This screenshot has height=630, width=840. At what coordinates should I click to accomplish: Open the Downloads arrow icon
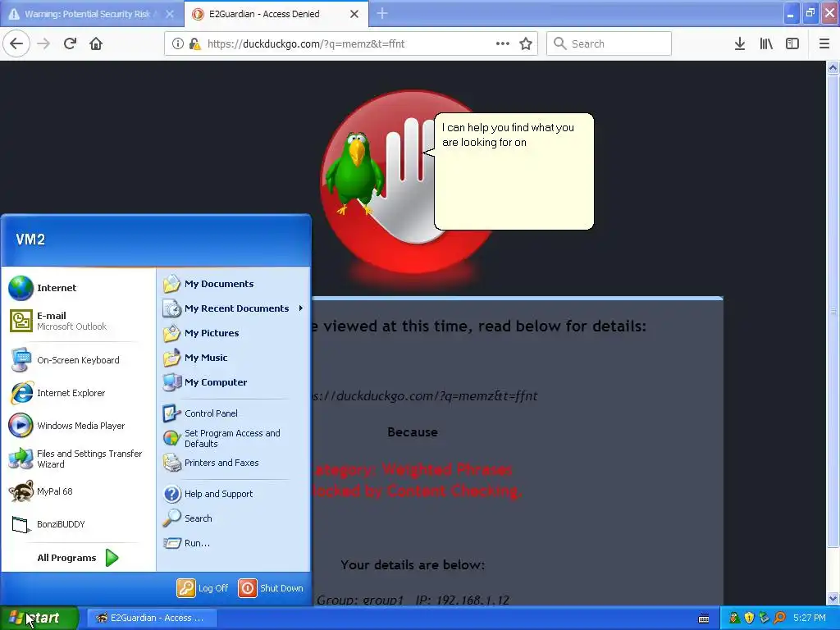click(x=739, y=43)
